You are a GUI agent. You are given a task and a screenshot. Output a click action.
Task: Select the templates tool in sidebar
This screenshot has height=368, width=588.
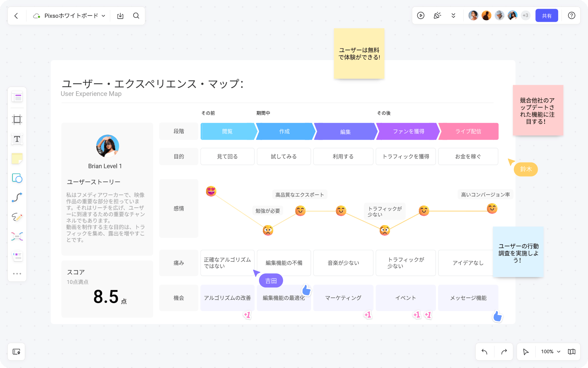click(17, 97)
